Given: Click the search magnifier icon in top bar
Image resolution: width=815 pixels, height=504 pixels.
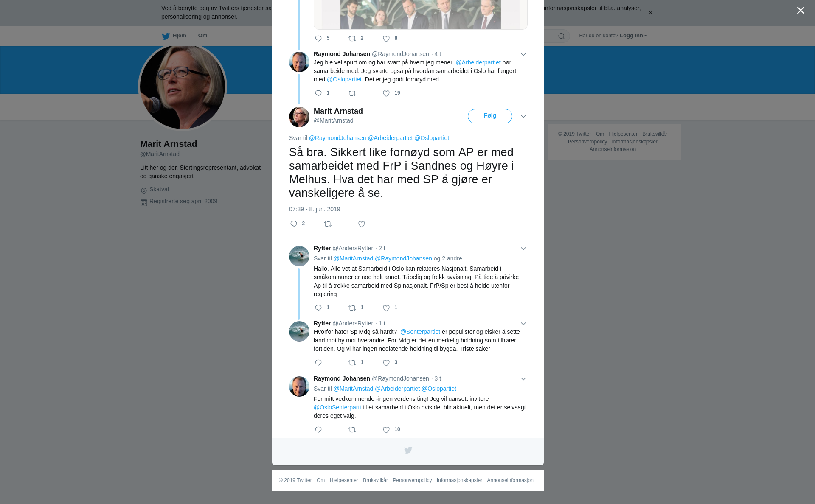Looking at the screenshot, I should click(x=562, y=36).
